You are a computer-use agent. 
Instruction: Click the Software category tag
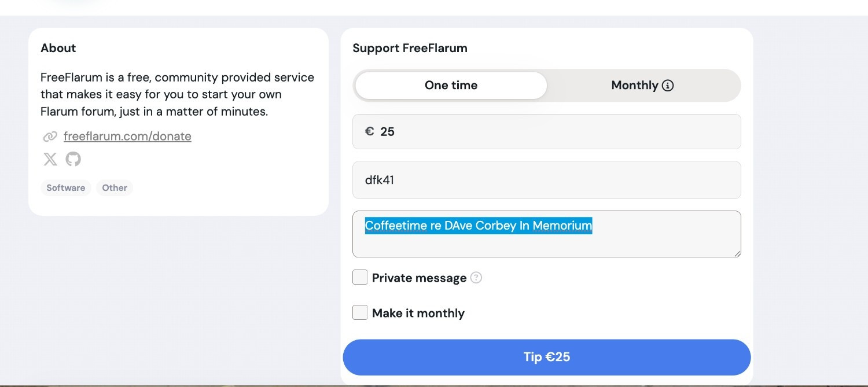coord(65,188)
